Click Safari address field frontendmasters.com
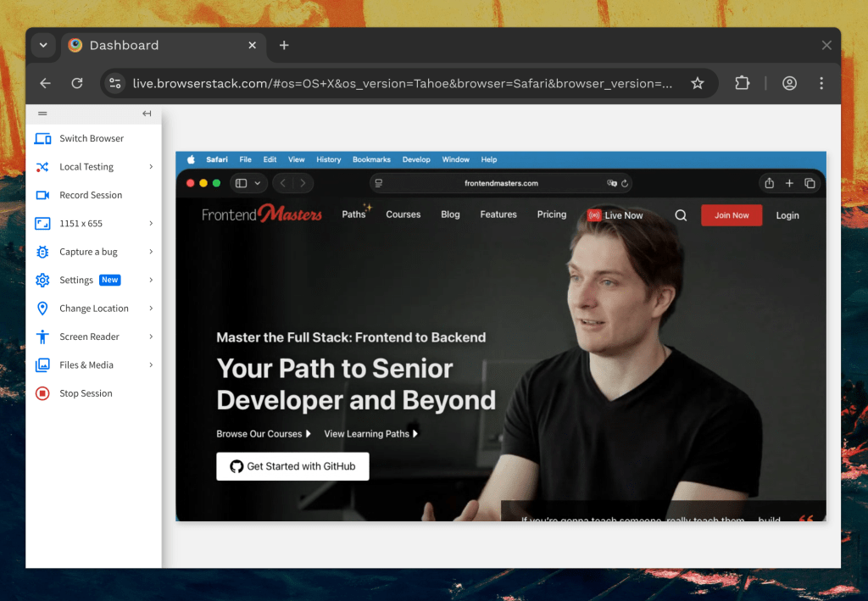 [x=501, y=183]
